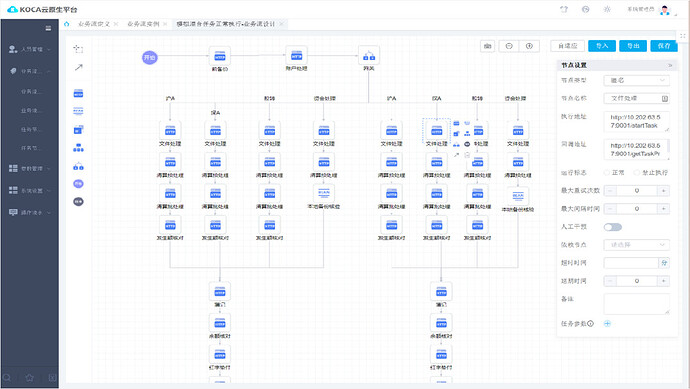Image resolution: width=690 pixels, height=389 pixels.
Task: Open the theme shirt icon in header
Action: (x=564, y=9)
